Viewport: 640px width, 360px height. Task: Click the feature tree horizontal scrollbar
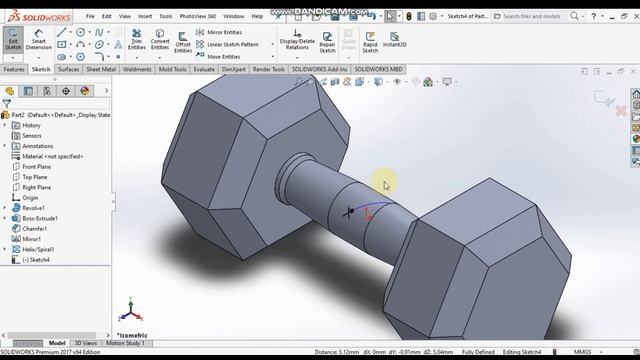coord(52,335)
